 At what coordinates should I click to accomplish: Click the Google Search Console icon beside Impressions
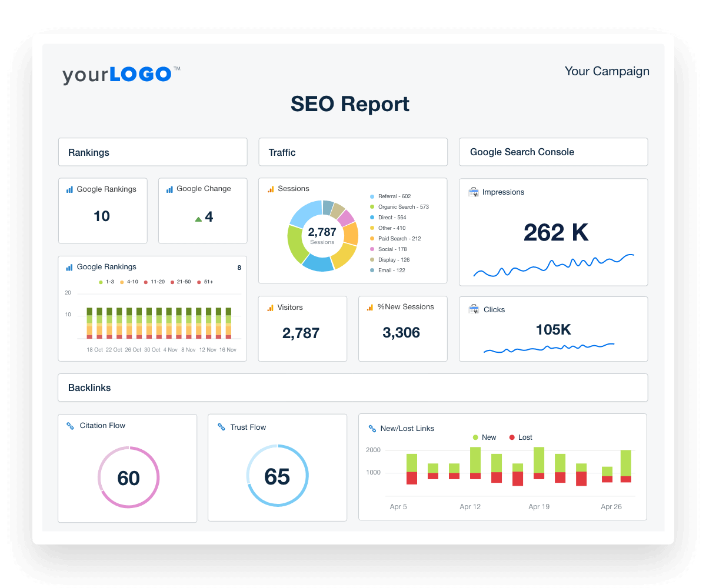(x=474, y=192)
